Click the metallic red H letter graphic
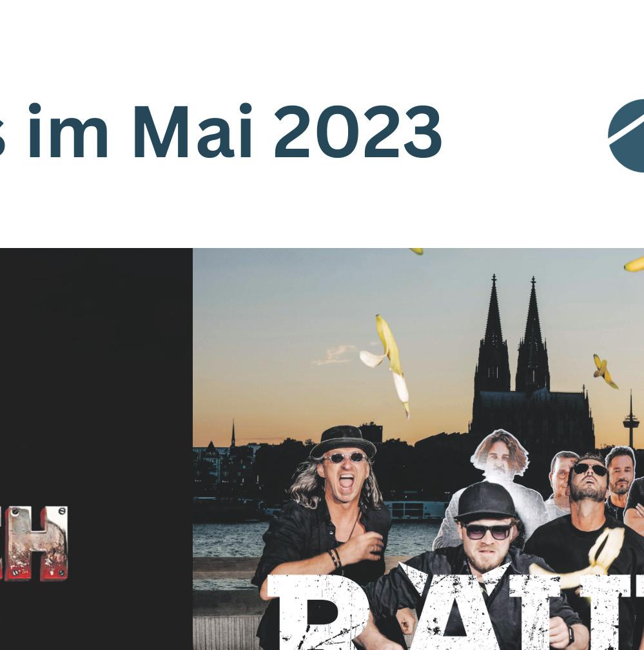Viewport: 644px width, 650px height. (34, 543)
